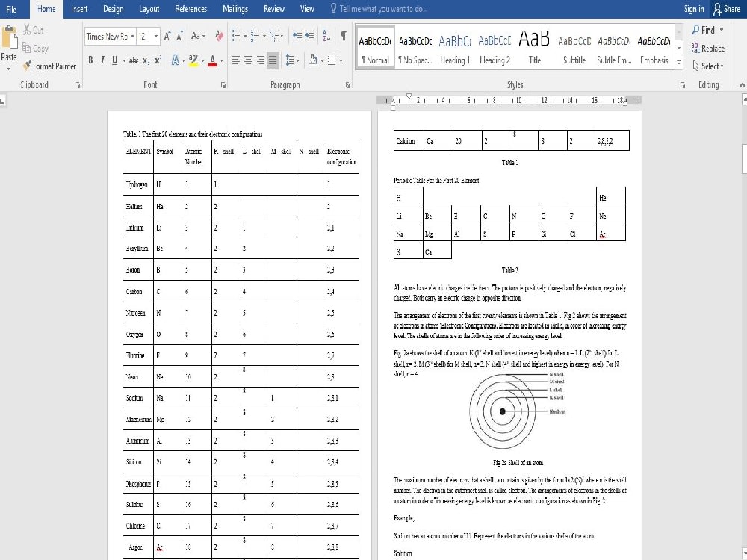Click the Text Highlight Color icon

pos(193,59)
